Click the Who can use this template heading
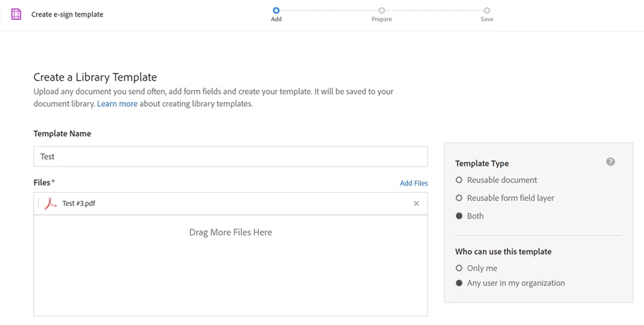This screenshot has height=325, width=644. (x=503, y=252)
